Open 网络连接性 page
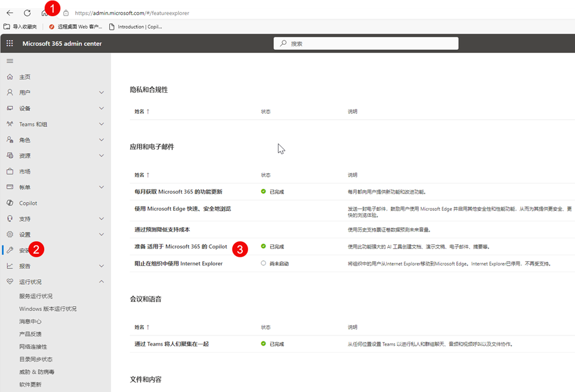The image size is (575, 392). pyautogui.click(x=33, y=347)
